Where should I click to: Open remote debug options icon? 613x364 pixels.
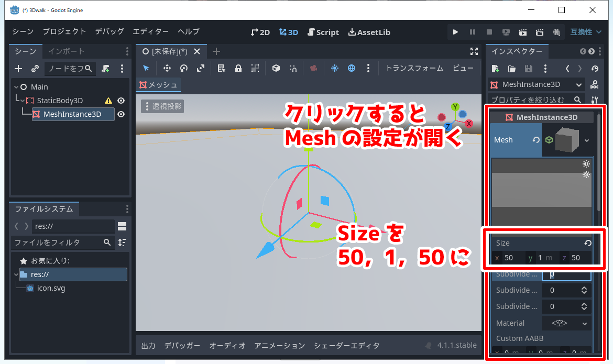[506, 32]
